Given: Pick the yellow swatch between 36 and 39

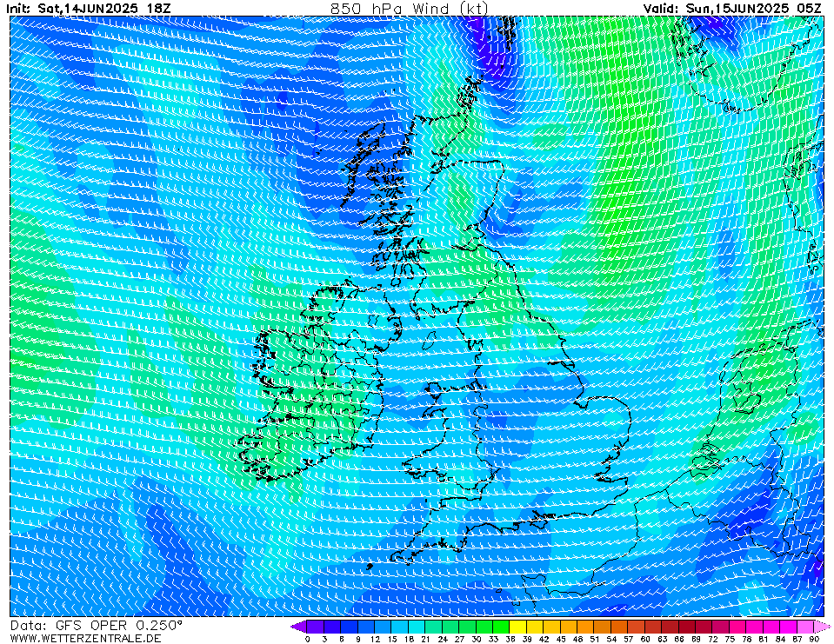Looking at the screenshot, I should pos(518,627).
